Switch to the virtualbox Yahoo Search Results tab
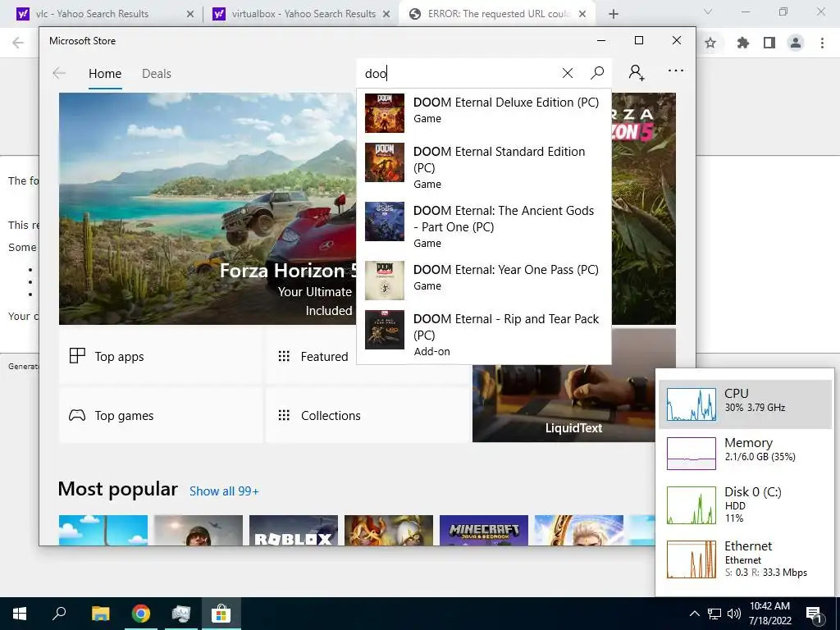The height and width of the screenshot is (630, 840). coord(304,14)
